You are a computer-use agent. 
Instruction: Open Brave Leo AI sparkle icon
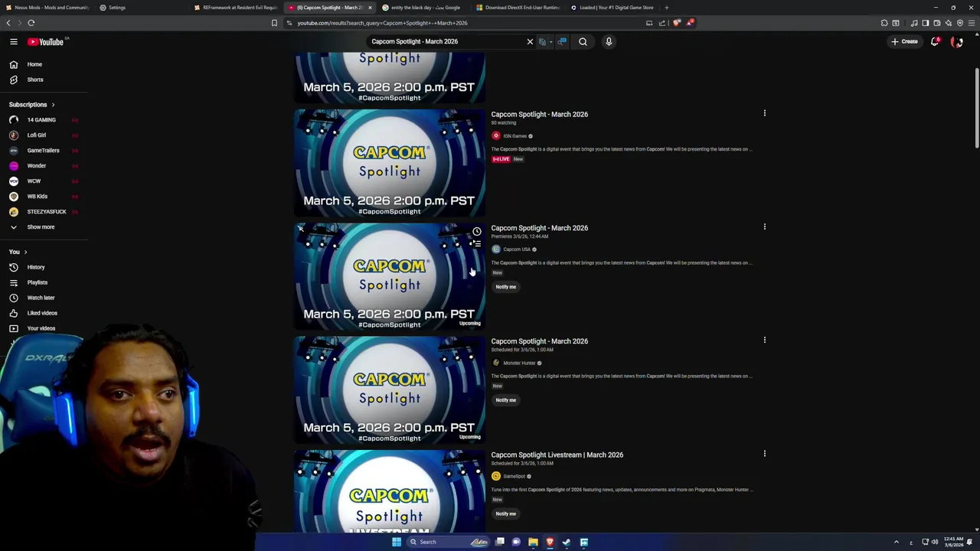(948, 23)
